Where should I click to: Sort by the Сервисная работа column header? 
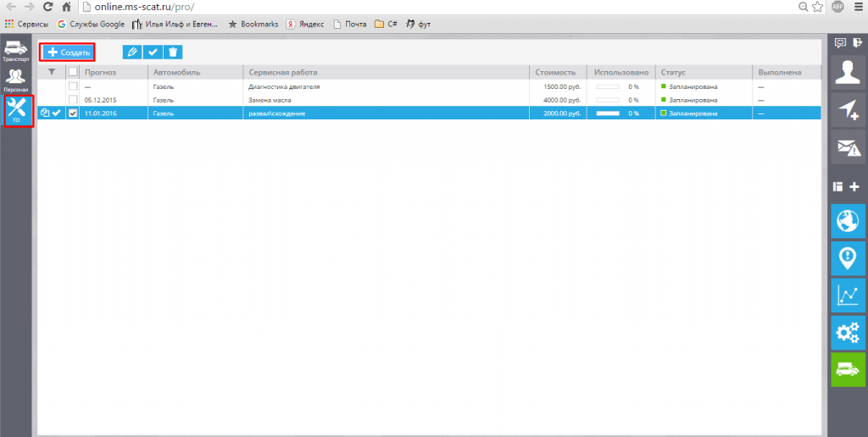click(x=387, y=72)
